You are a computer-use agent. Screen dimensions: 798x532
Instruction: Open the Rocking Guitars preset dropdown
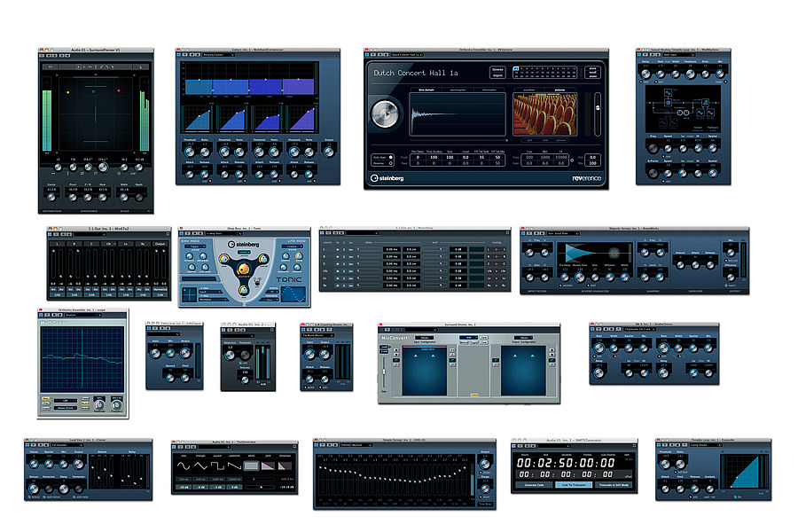tap(218, 54)
